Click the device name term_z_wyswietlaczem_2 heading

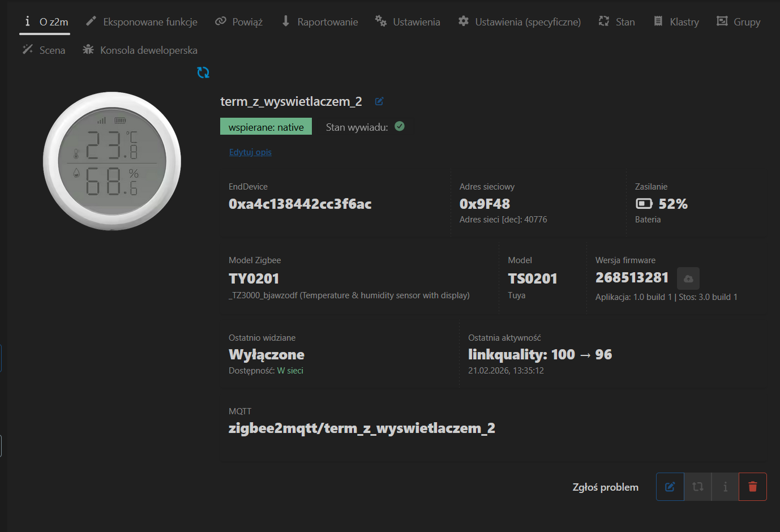(291, 102)
